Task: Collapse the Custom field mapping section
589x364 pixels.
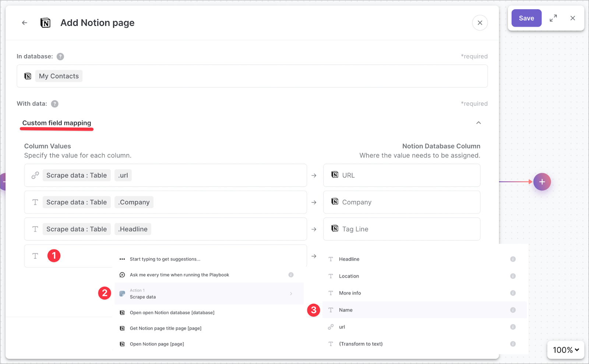Action: tap(478, 123)
